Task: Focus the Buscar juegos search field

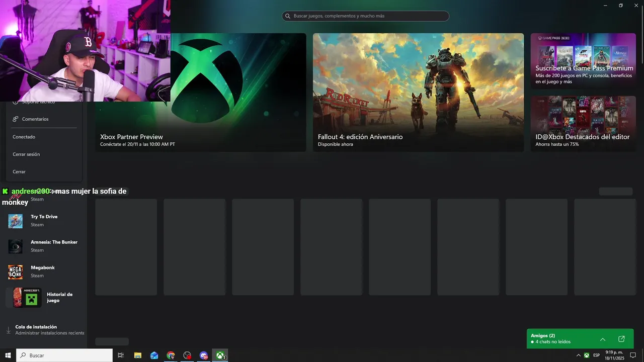Action: [365, 16]
